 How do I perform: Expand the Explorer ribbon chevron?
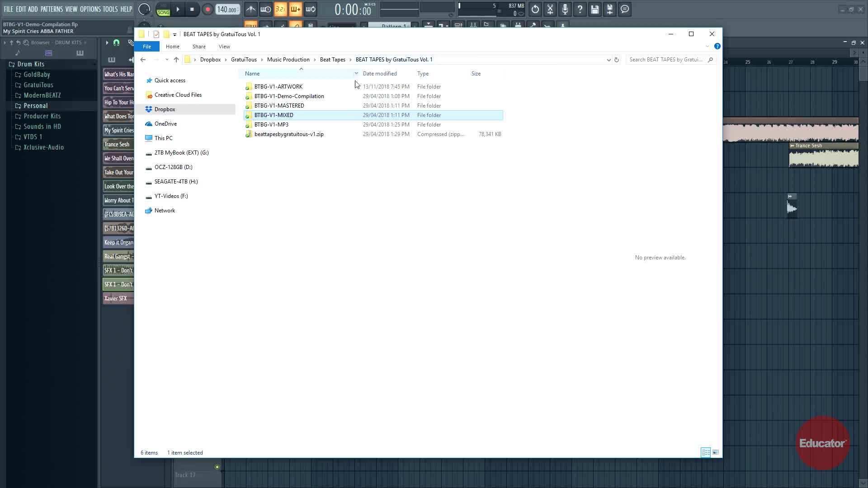point(708,47)
